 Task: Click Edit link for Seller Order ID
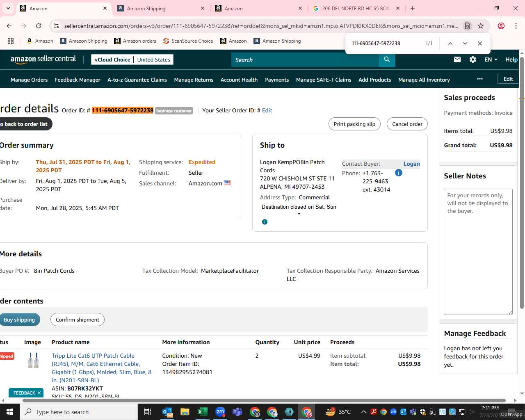(x=267, y=110)
